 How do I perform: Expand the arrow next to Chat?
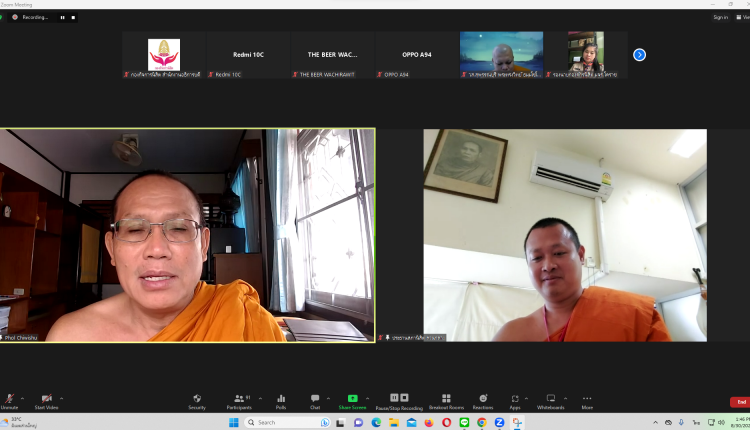pyautogui.click(x=329, y=397)
